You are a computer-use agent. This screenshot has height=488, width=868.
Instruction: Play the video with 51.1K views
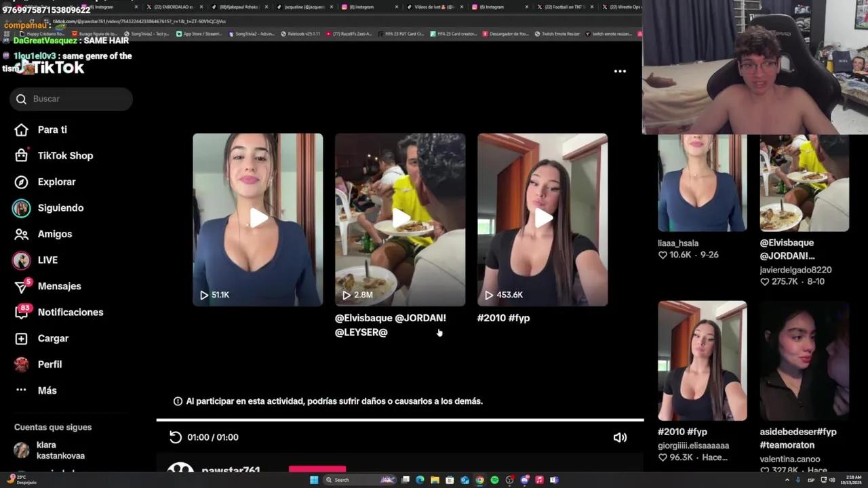pyautogui.click(x=258, y=219)
